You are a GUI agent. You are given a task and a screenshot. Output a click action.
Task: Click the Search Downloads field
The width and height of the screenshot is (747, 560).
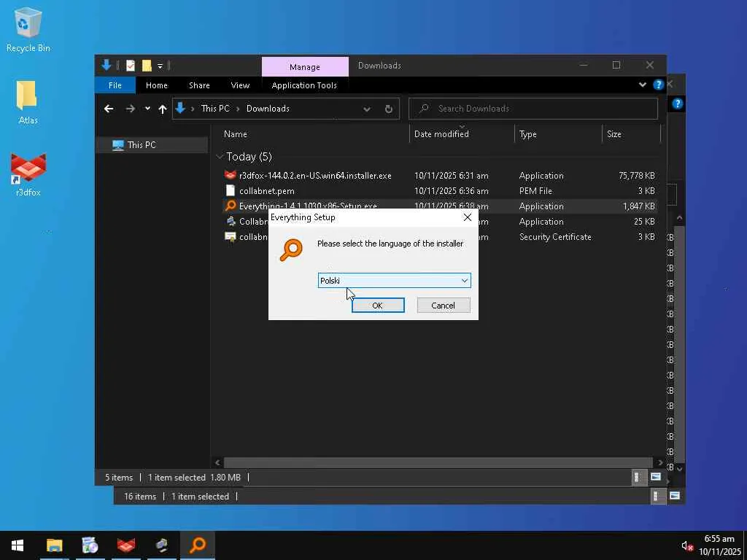(533, 109)
